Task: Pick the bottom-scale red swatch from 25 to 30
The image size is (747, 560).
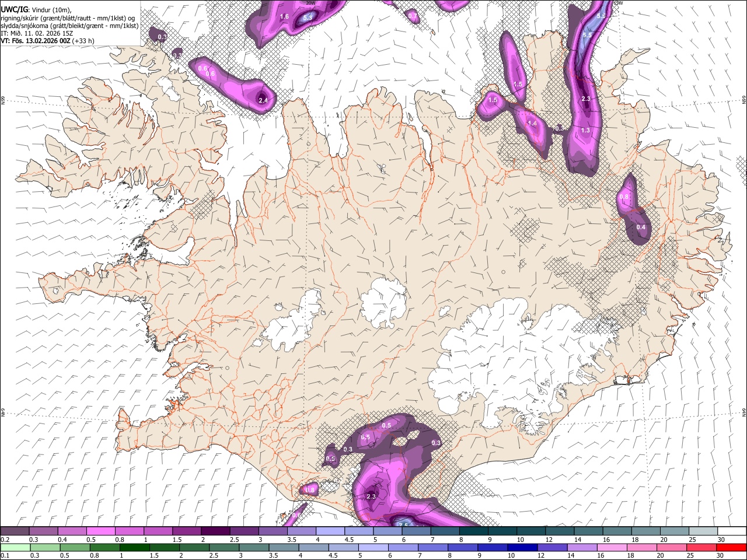Action: (x=701, y=548)
